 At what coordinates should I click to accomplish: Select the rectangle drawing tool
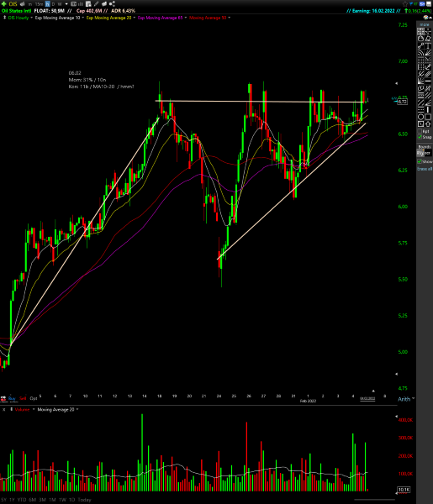tap(428, 117)
